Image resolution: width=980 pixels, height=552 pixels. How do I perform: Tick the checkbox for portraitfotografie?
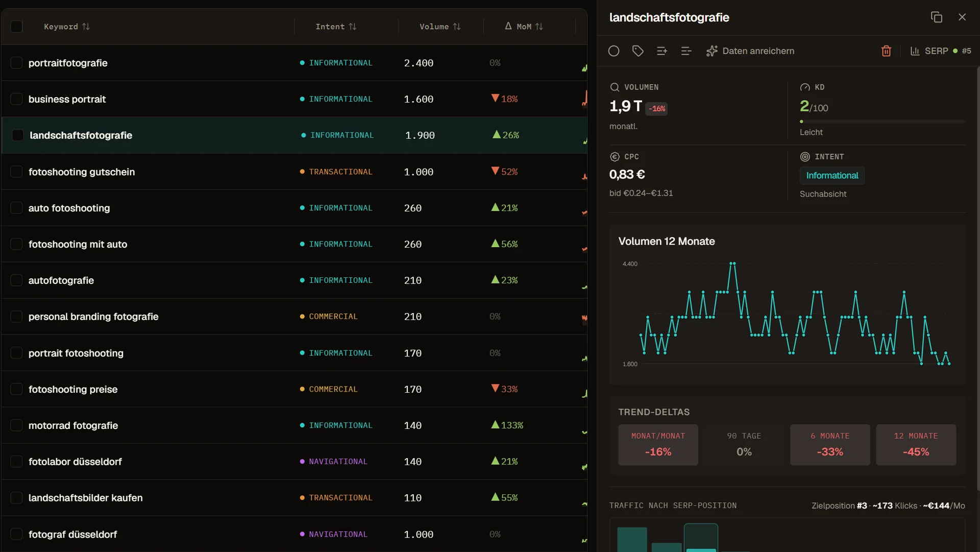click(16, 63)
